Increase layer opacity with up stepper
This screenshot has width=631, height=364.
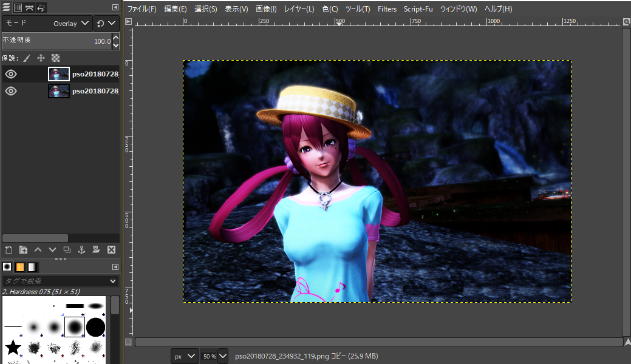click(116, 37)
